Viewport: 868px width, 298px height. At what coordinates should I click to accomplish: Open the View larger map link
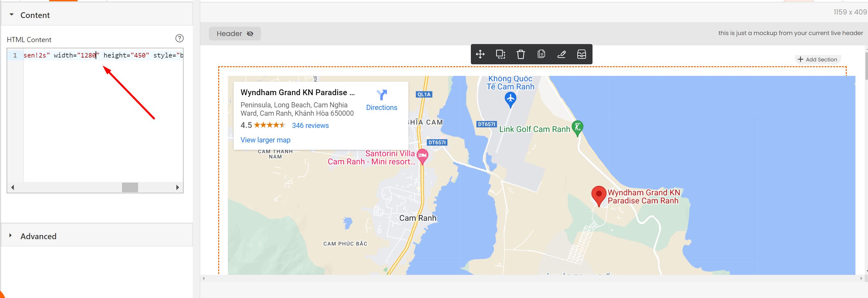[x=265, y=140]
